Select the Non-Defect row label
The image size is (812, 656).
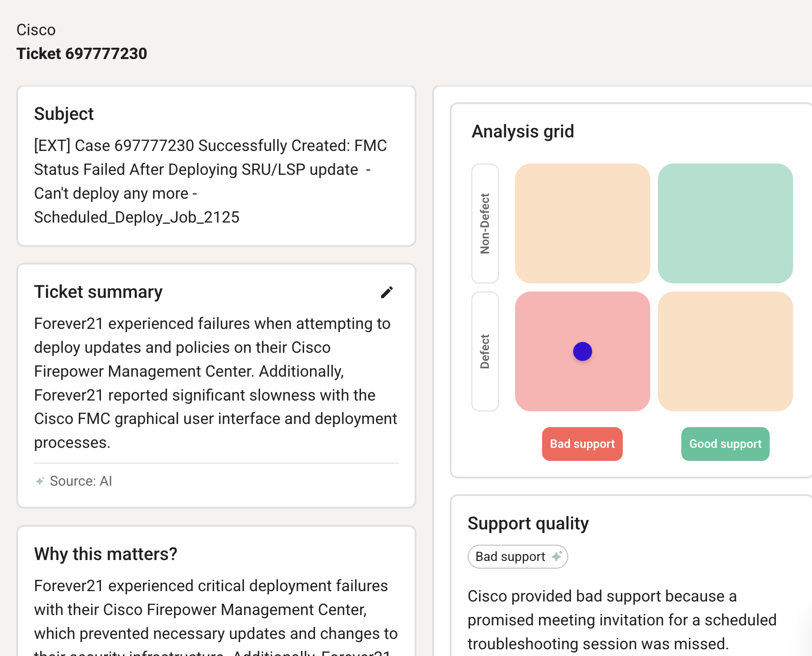[485, 223]
